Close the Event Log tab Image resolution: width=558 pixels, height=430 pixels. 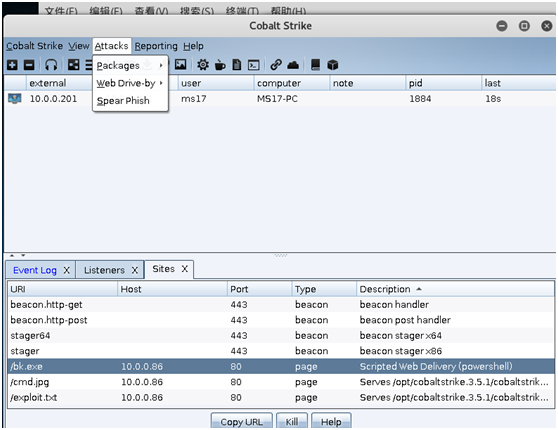(x=67, y=270)
